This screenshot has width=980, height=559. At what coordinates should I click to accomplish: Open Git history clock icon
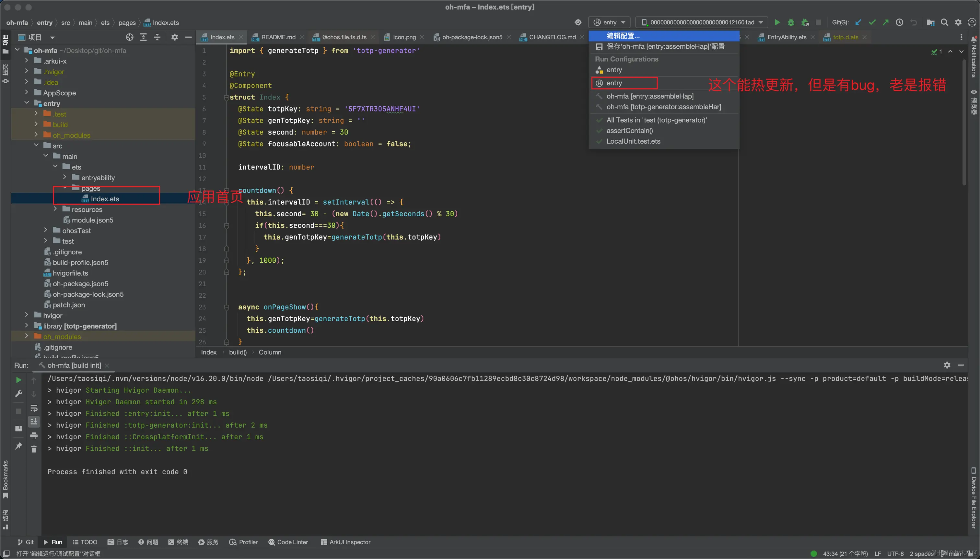(x=899, y=22)
